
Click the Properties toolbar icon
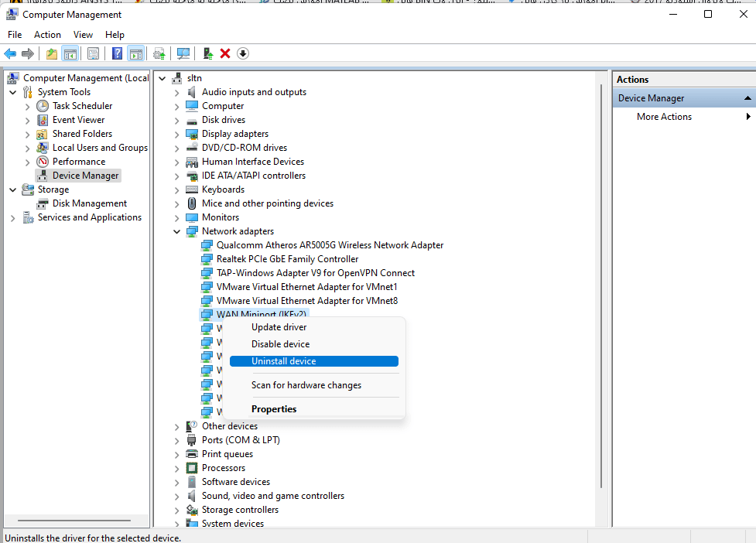coord(93,53)
